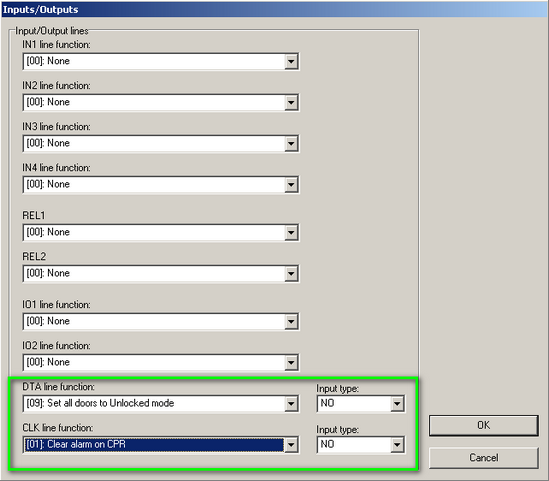Viewport: 549px width, 481px height.
Task: Click the Cancel button
Action: pyautogui.click(x=484, y=458)
